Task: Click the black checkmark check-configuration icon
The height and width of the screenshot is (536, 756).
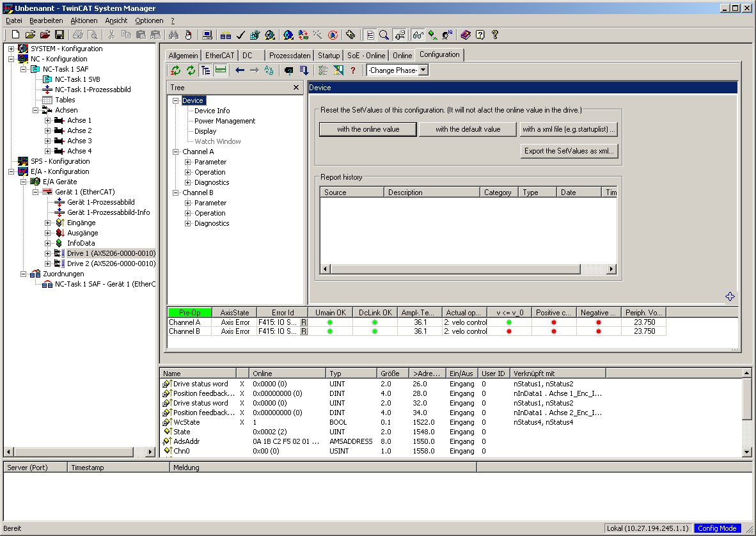Action: tap(240, 35)
